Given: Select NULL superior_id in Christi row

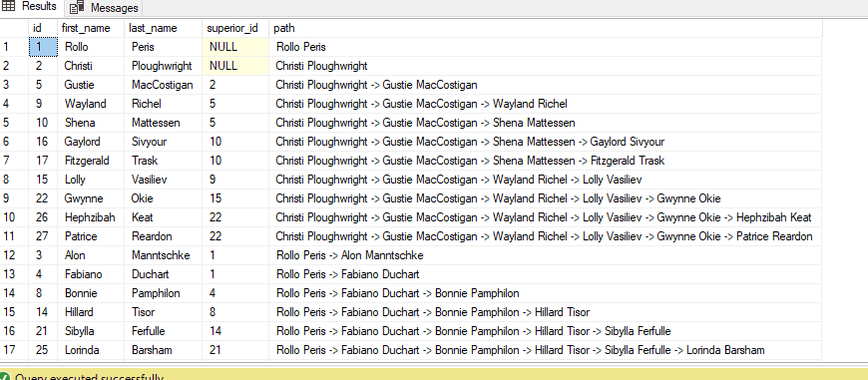Looking at the screenshot, I should 235,66.
